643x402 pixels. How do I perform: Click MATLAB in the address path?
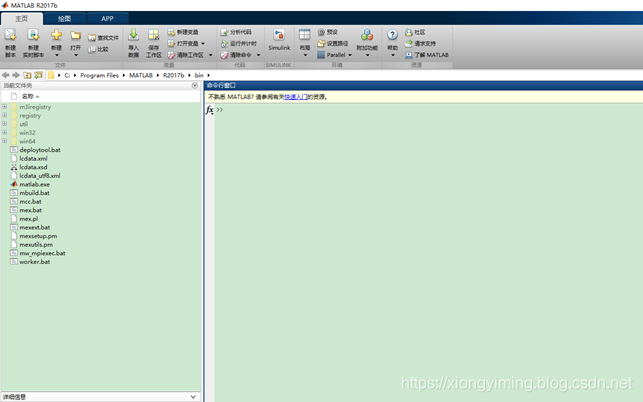141,75
